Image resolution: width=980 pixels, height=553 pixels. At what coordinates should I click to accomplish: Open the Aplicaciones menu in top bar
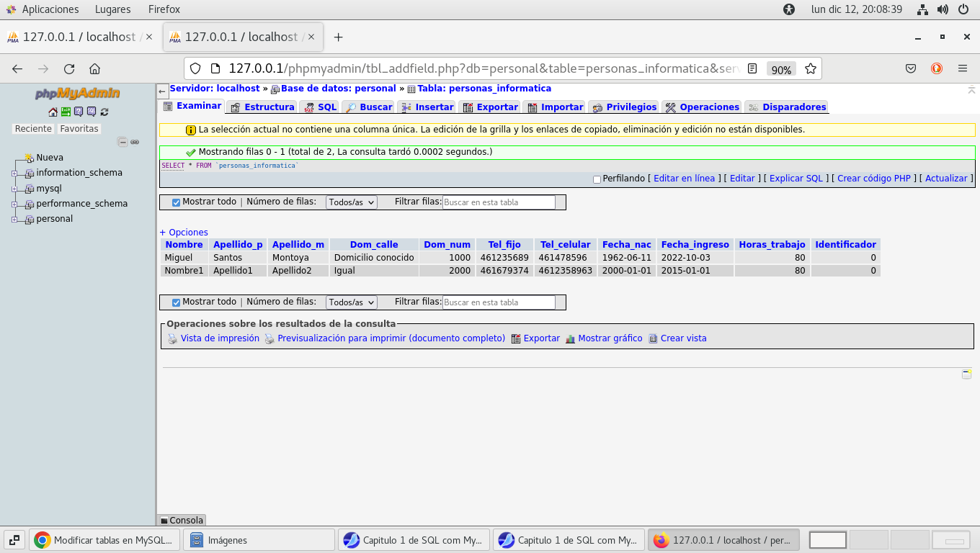[x=50, y=9]
